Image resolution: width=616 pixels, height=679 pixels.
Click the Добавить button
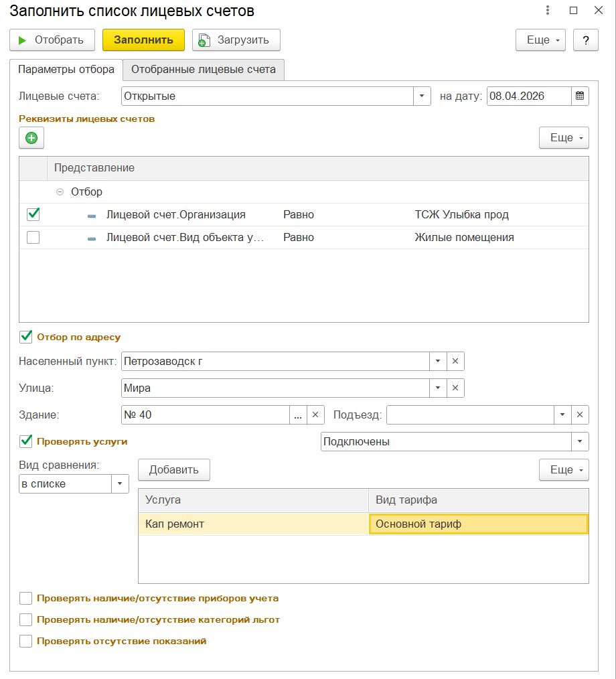pos(174,469)
